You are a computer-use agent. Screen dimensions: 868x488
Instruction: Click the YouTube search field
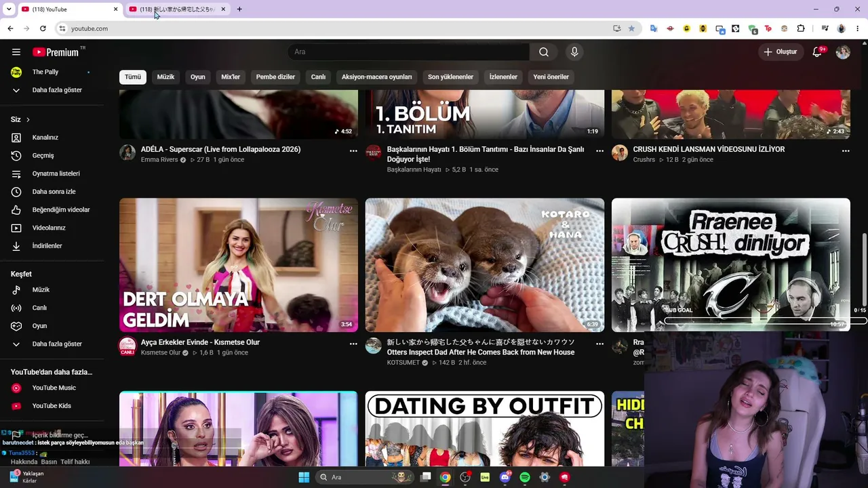coord(409,52)
